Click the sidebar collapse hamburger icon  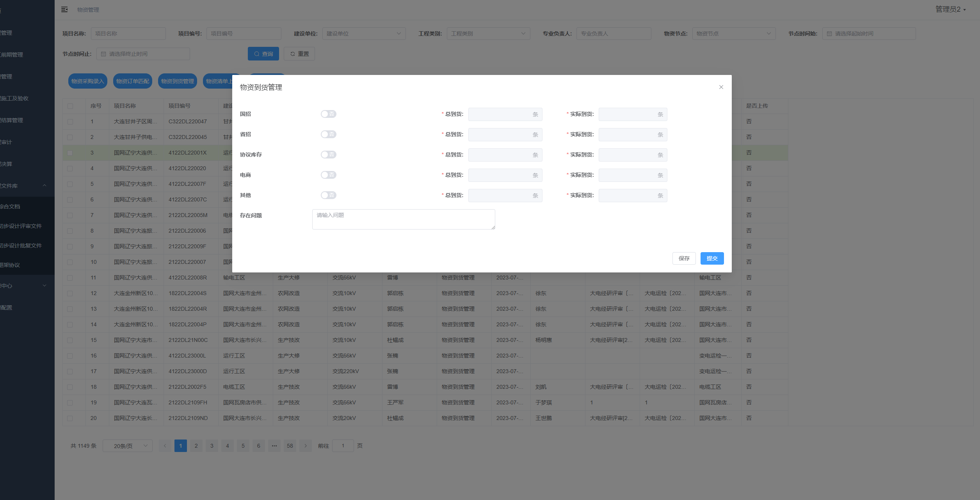[x=64, y=9]
